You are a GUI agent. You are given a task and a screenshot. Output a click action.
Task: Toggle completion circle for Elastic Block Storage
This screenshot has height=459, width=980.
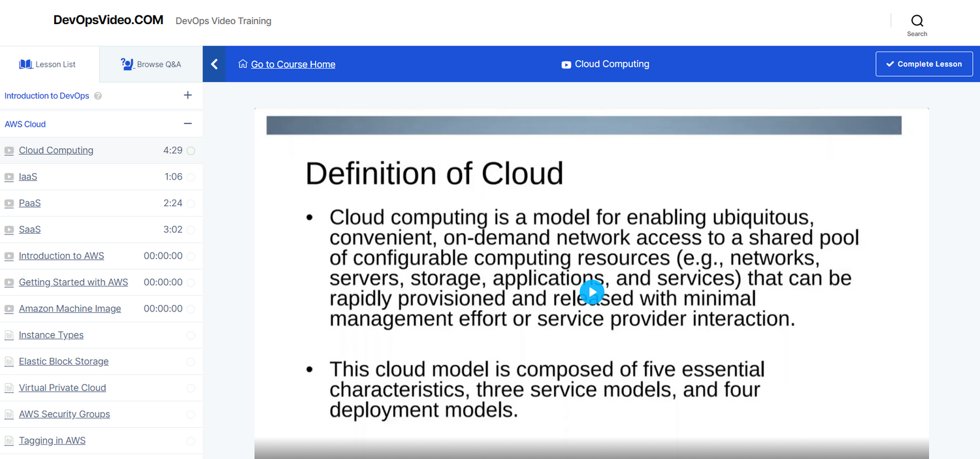[x=191, y=362]
